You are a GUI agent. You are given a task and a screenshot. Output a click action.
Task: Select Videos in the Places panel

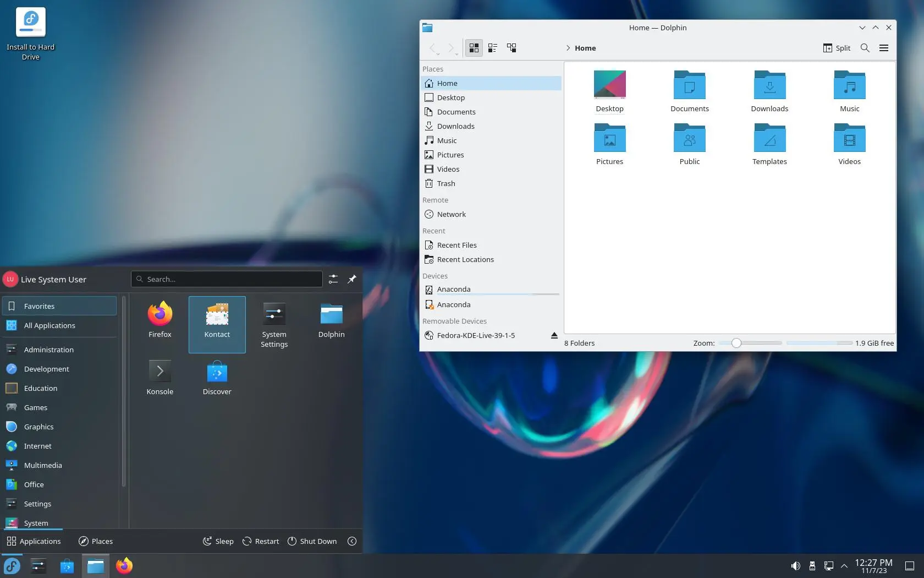(x=491, y=169)
